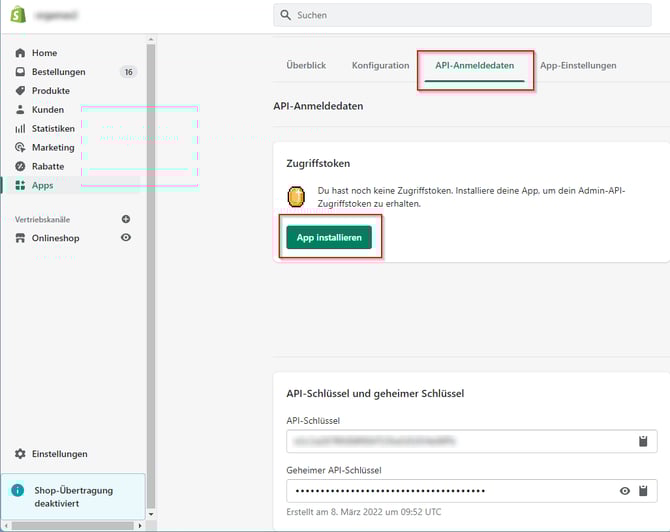Open Einstellungen at the sidebar bottom
670x532 pixels.
(59, 454)
